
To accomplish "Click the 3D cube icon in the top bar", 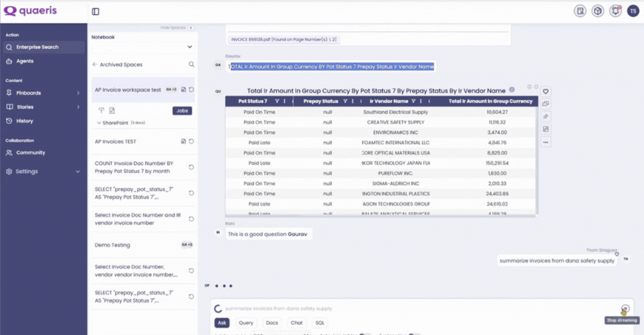I will coord(598,11).
